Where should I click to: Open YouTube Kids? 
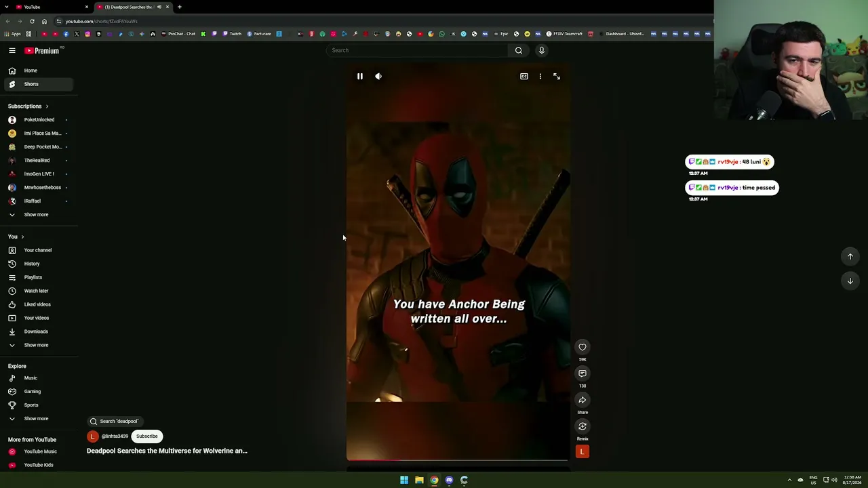[39, 465]
